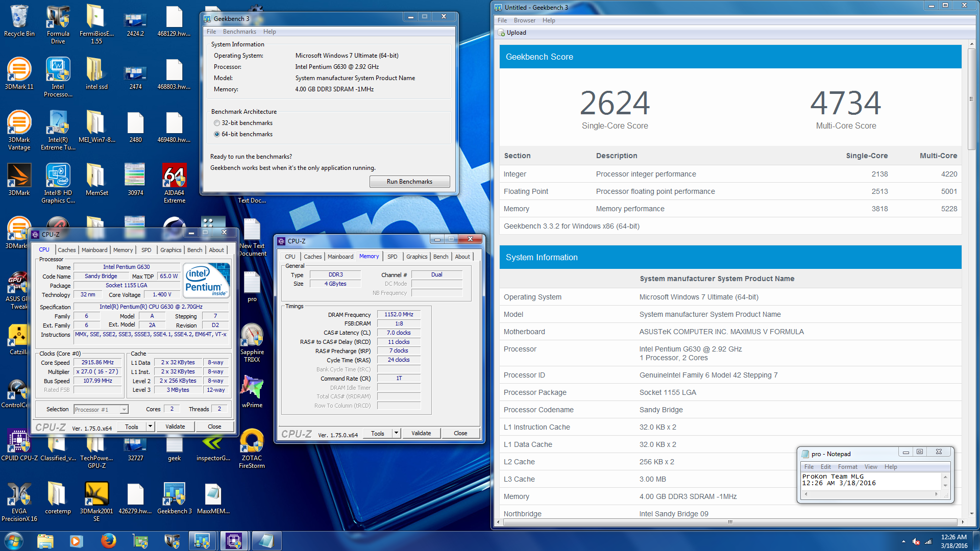The image size is (980, 551).
Task: Show hidden system tray icons
Action: click(903, 542)
